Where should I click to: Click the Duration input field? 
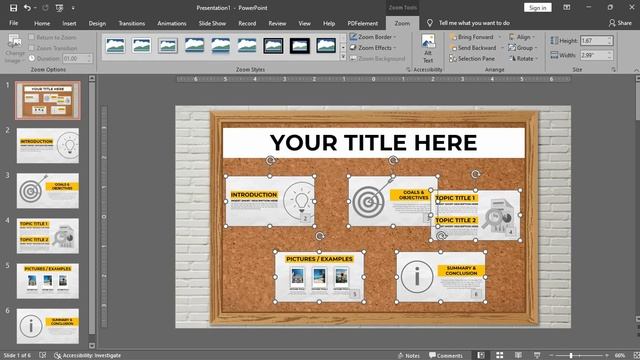point(77,59)
